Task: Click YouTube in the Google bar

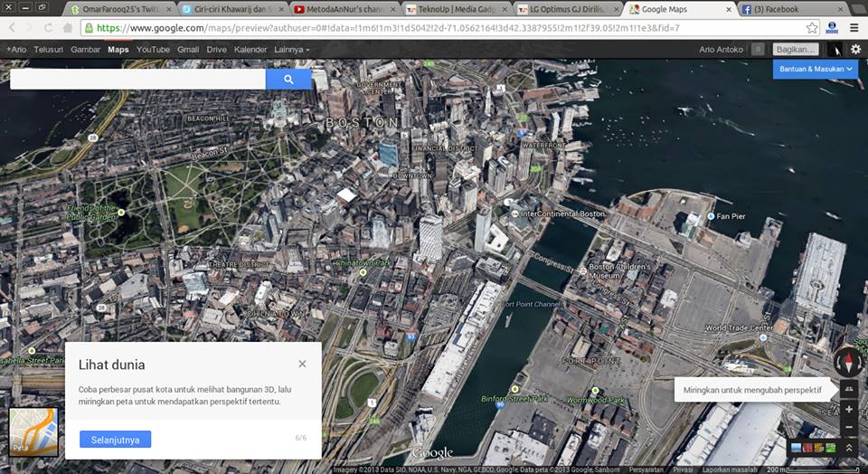Action: click(153, 49)
